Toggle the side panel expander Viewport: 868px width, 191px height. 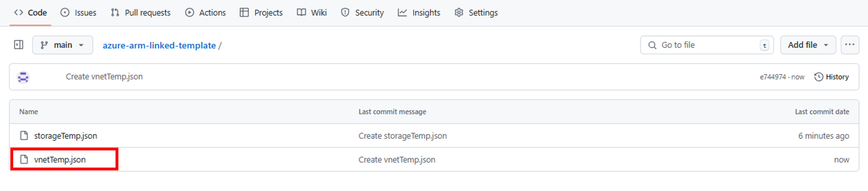pos(19,45)
